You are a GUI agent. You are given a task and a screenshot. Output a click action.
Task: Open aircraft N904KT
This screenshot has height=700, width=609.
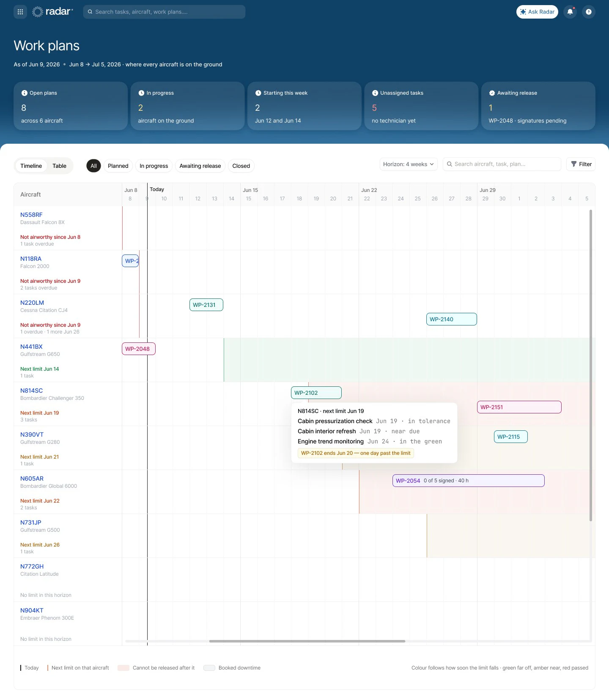32,610
